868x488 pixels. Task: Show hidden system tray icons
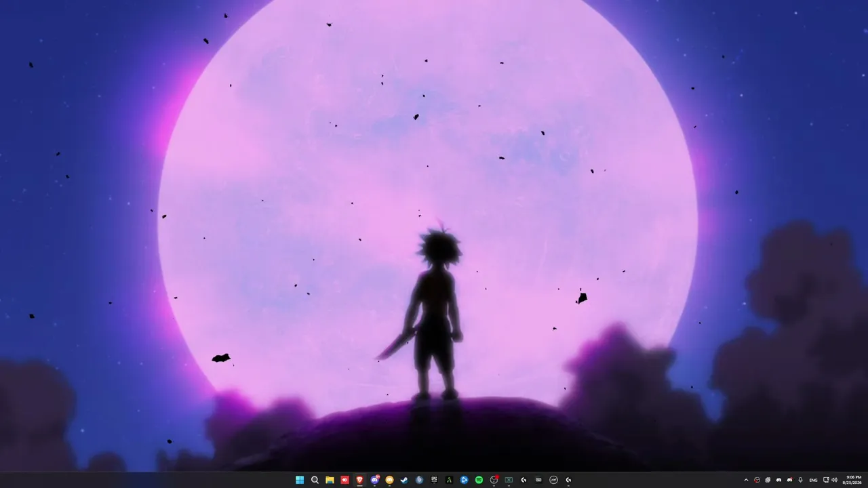coord(746,480)
